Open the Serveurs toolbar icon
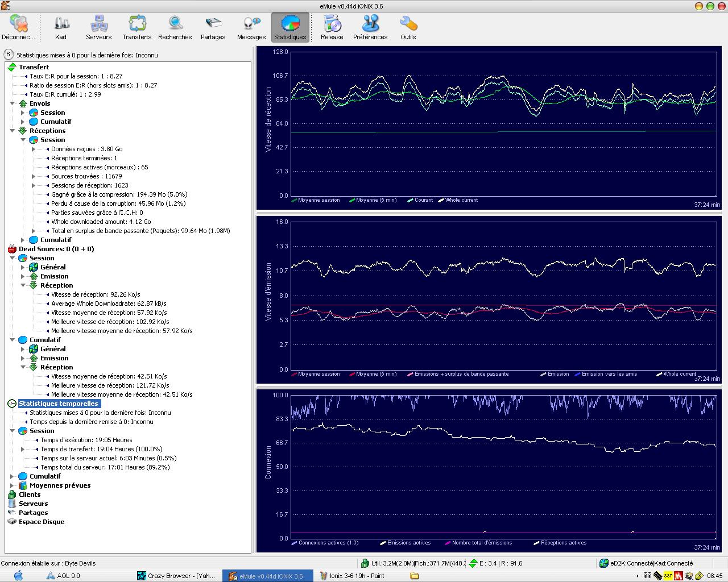The height and width of the screenshot is (582, 728). pos(99,27)
